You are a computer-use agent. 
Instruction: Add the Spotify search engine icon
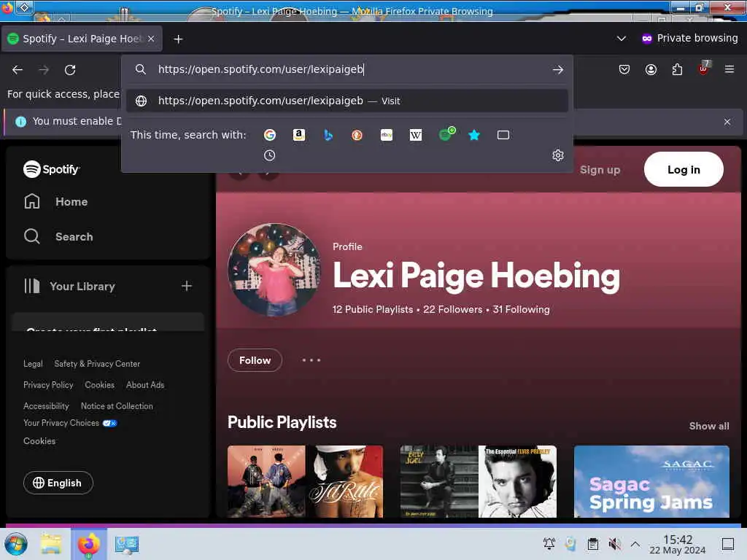click(446, 134)
